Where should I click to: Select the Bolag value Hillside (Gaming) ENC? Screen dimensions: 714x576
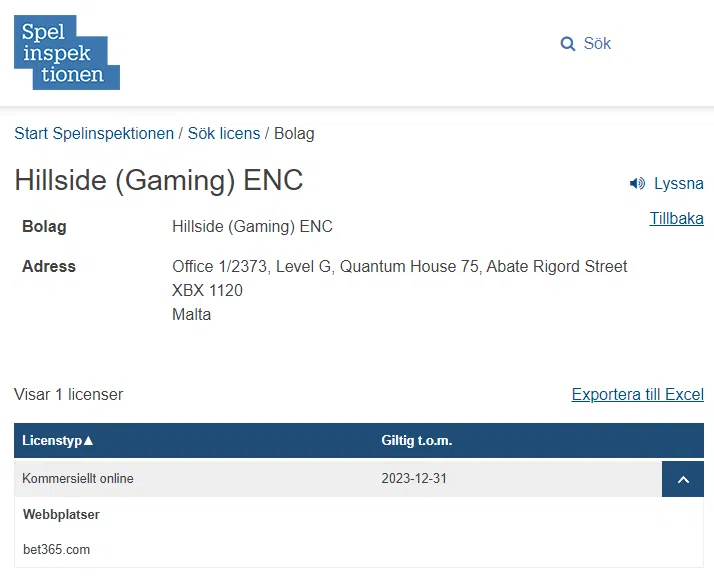tap(252, 226)
